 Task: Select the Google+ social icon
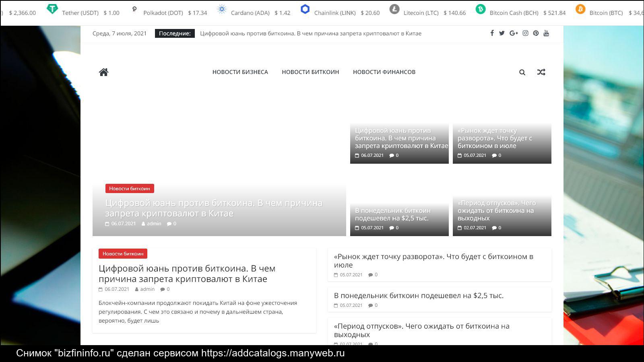pyautogui.click(x=514, y=33)
